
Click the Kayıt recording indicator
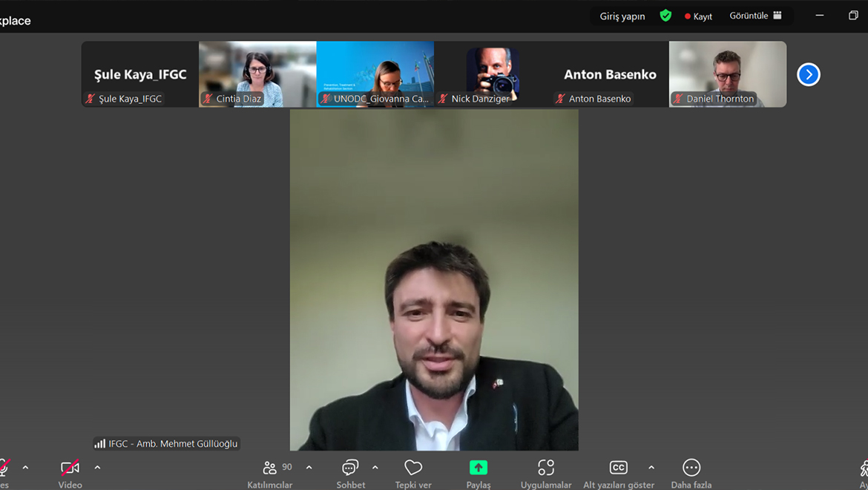pyautogui.click(x=698, y=16)
